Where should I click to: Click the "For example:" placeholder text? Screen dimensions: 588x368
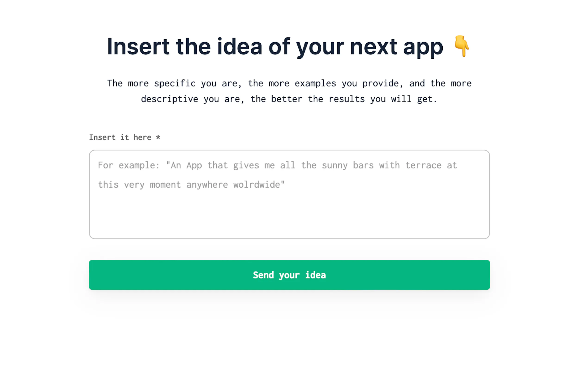point(128,165)
